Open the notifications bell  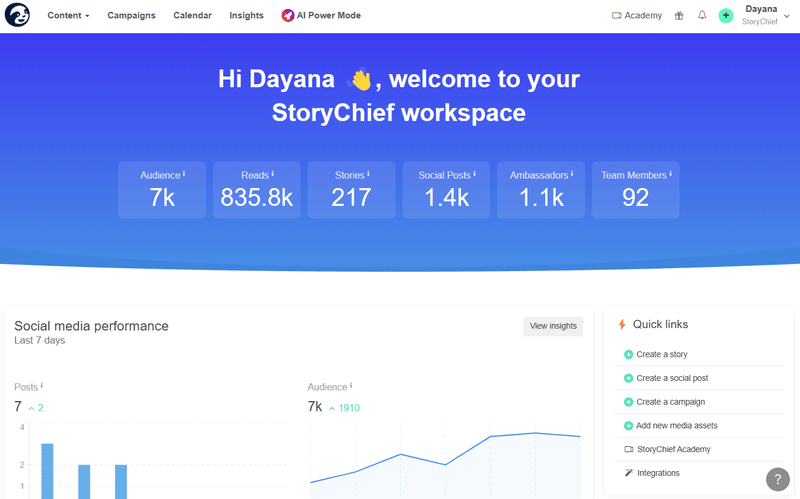(x=702, y=15)
